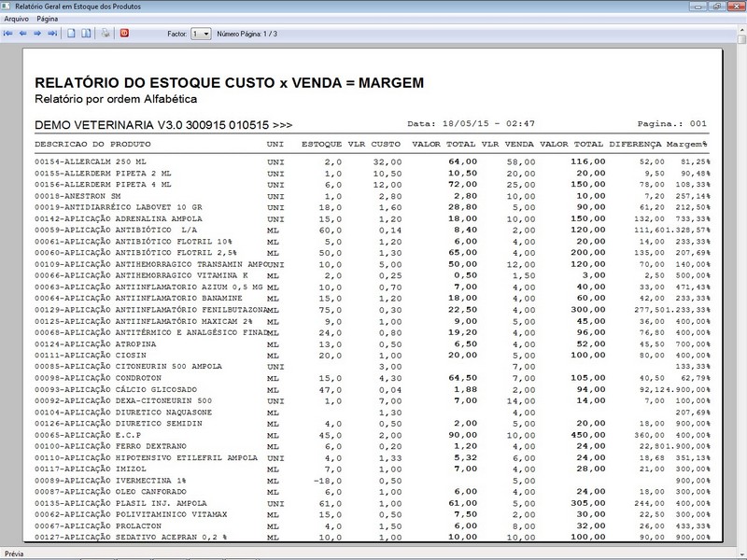Image resolution: width=747 pixels, height=560 pixels.
Task: Click the vertical scrollbar up arrow
Action: tap(742, 29)
